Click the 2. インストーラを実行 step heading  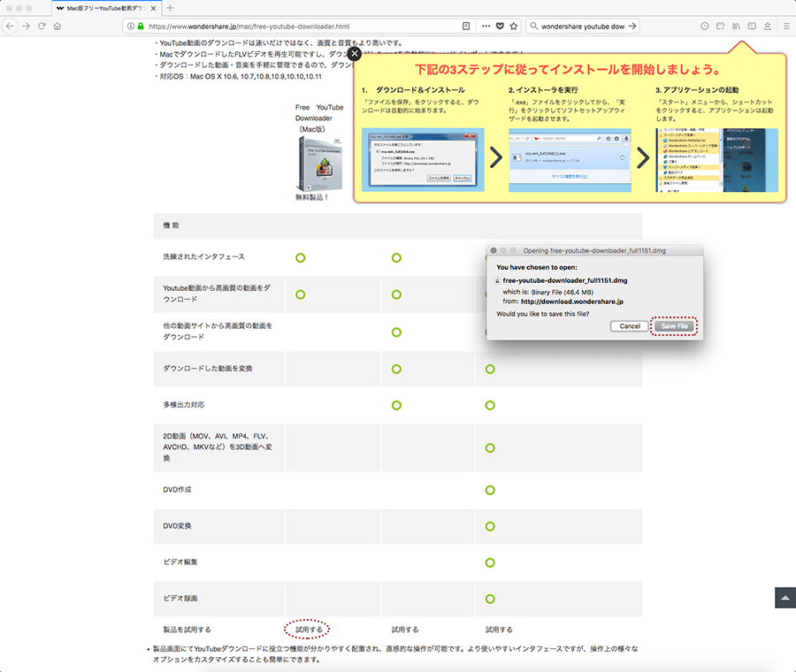click(x=543, y=90)
